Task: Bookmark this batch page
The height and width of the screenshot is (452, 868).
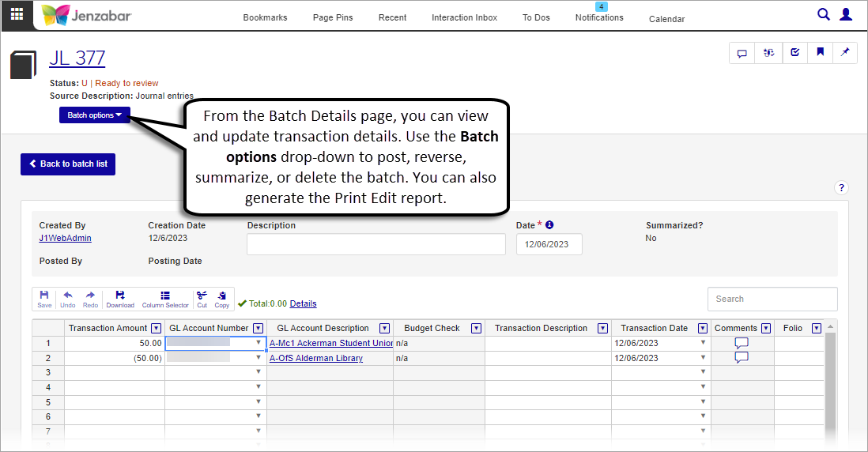Action: (x=821, y=53)
